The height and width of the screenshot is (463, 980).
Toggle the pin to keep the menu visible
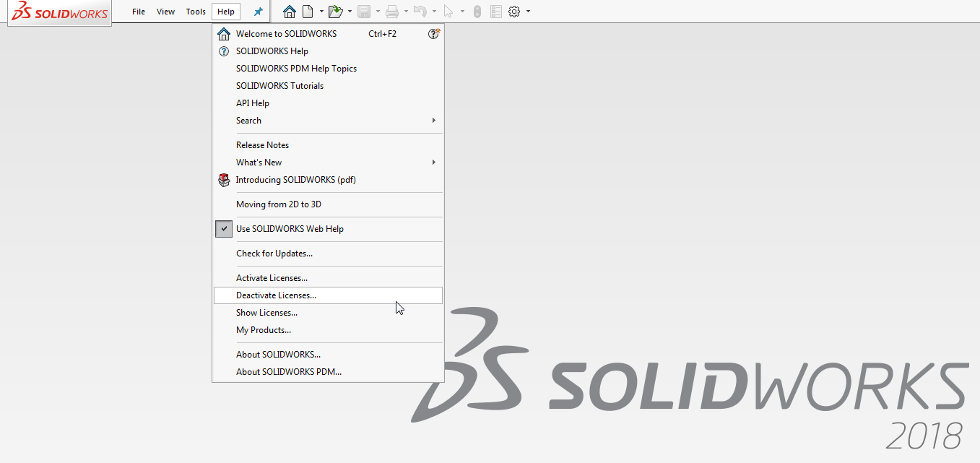[x=257, y=12]
